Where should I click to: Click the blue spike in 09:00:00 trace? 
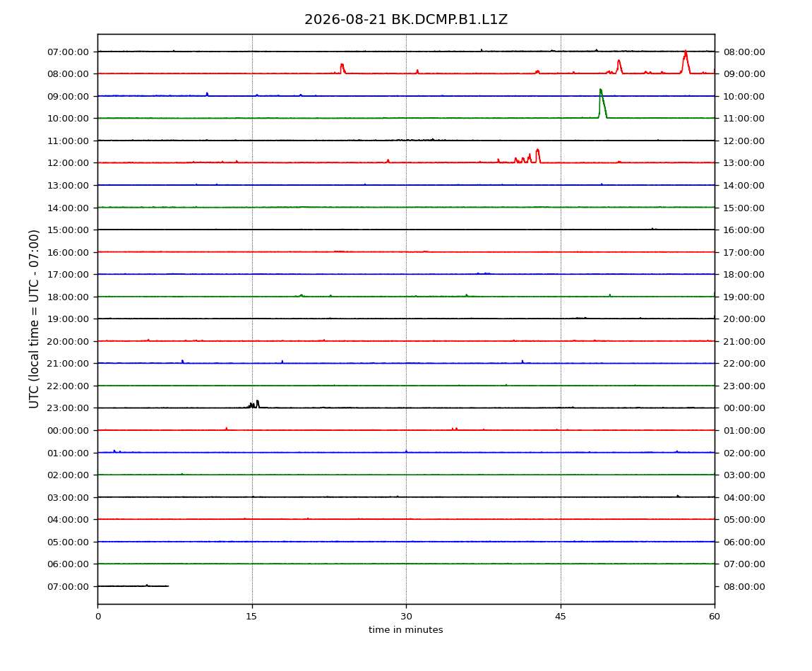[207, 95]
